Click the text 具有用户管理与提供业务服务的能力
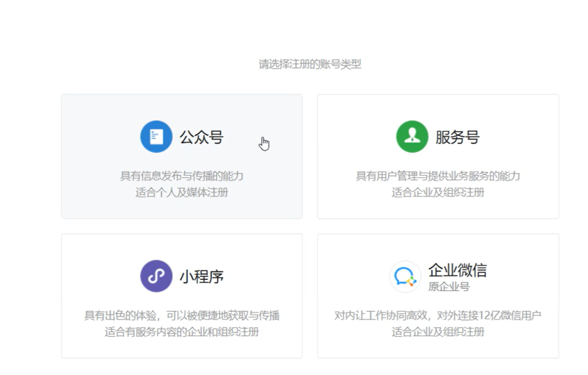 click(438, 176)
